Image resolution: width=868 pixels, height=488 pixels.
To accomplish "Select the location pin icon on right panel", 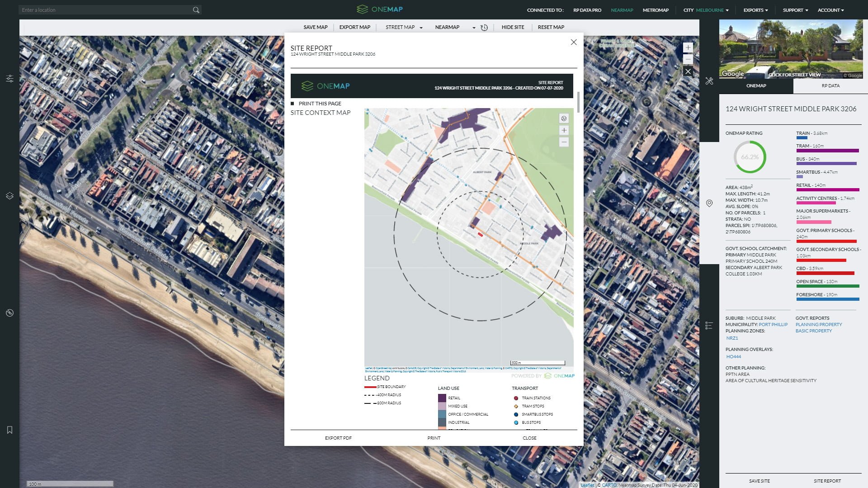I will pyautogui.click(x=709, y=204).
